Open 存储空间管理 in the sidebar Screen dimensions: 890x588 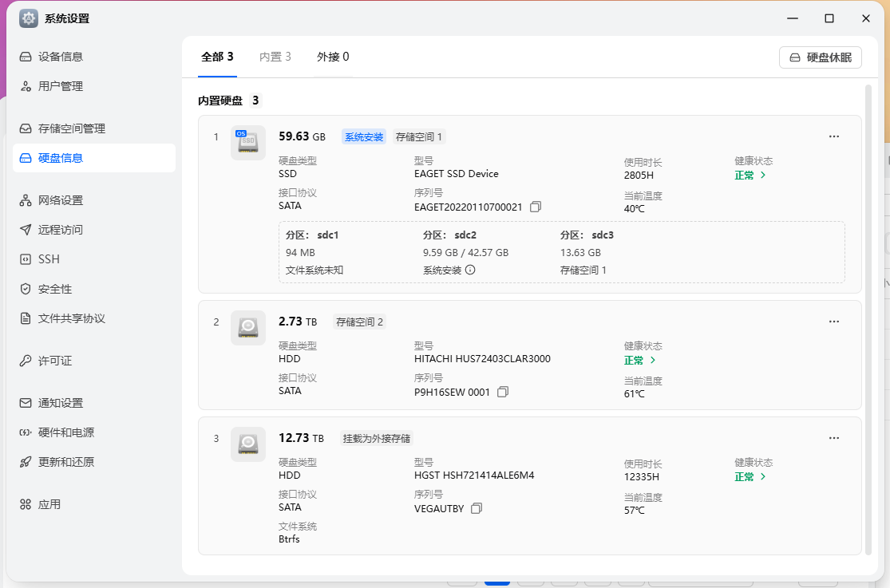72,128
